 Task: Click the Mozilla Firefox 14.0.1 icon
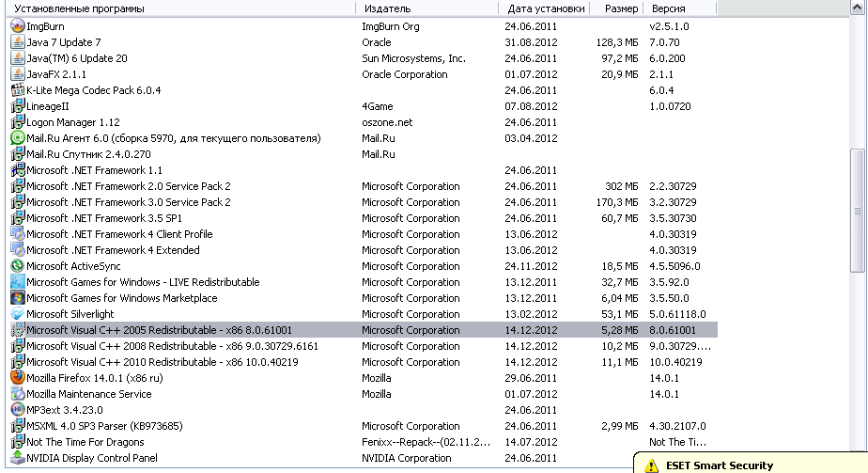tap(17, 378)
